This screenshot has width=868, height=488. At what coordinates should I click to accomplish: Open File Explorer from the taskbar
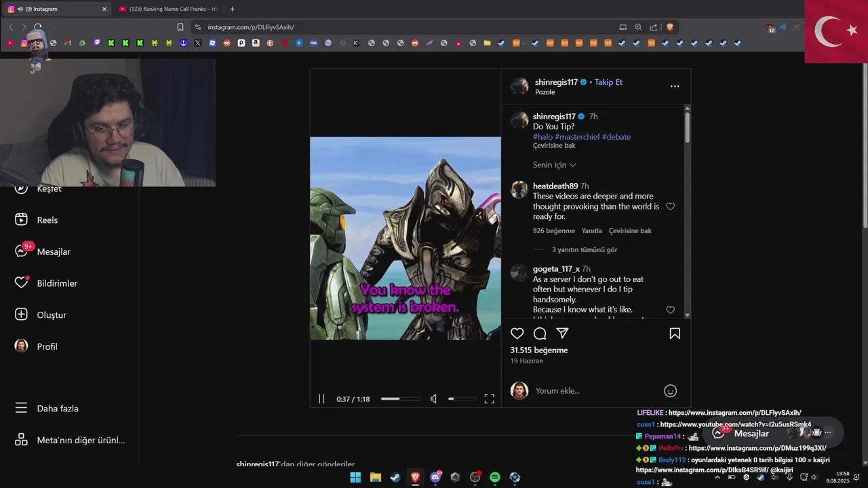click(375, 477)
